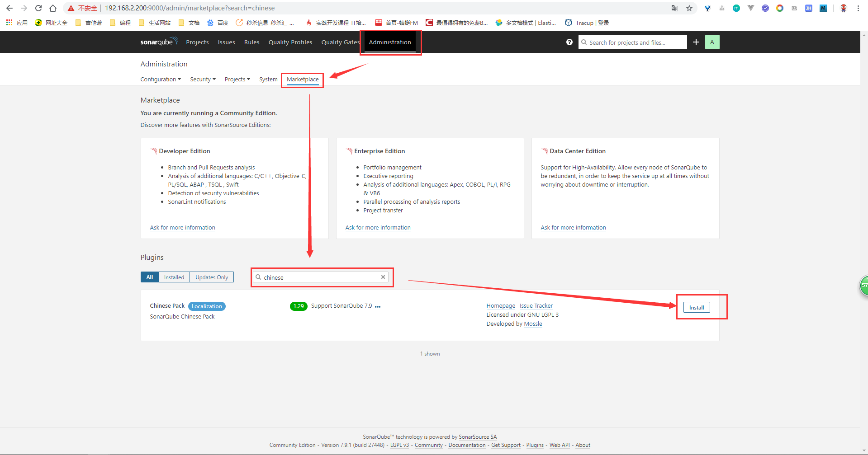Open Rules in the top navigation
The image size is (868, 455).
[x=251, y=42]
